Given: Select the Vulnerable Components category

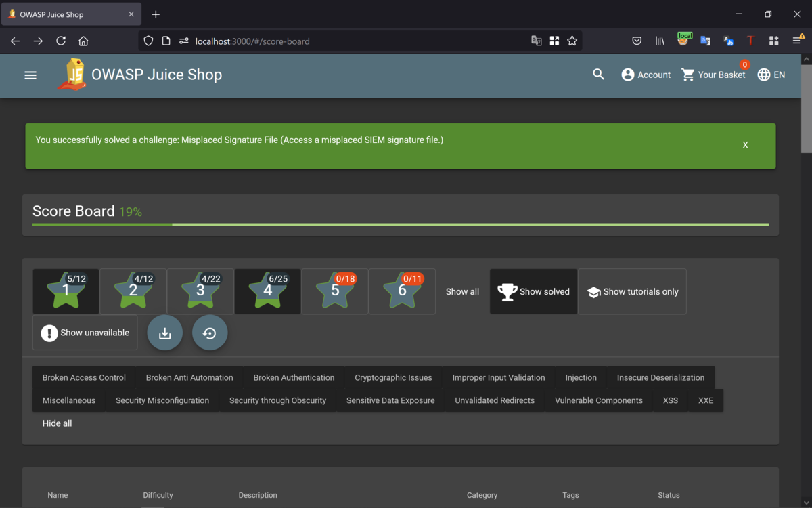Looking at the screenshot, I should [599, 400].
